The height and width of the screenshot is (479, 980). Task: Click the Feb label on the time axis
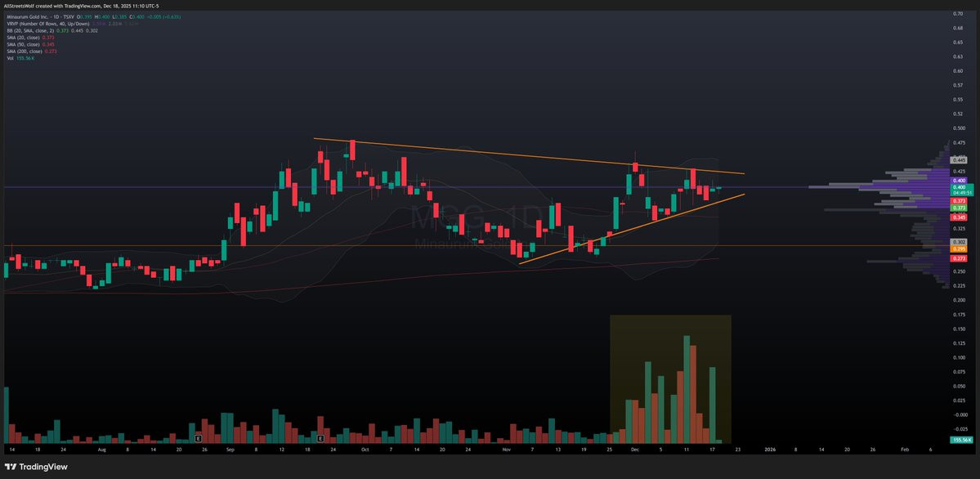point(904,449)
